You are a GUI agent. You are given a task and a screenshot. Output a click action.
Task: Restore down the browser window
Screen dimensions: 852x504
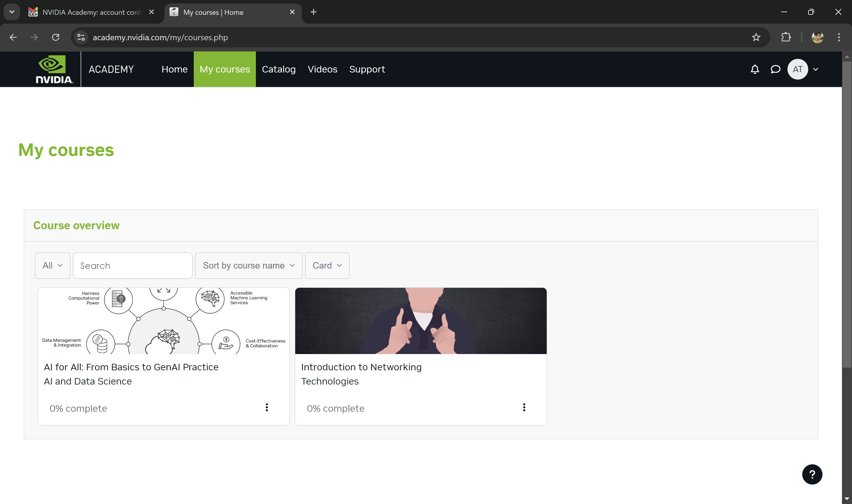(811, 12)
